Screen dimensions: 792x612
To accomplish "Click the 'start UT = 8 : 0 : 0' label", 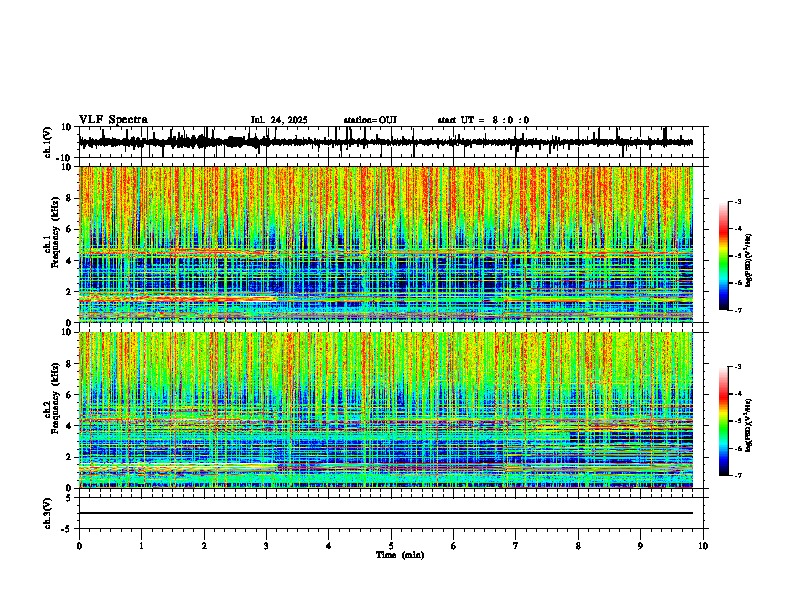I will point(483,120).
